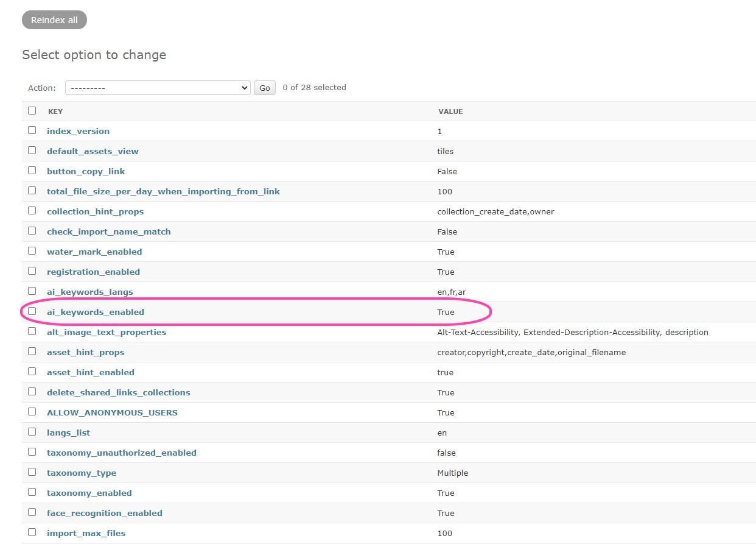Screen dimensions: 756x544
Task: Check the index_version row checkbox
Action: [32, 130]
